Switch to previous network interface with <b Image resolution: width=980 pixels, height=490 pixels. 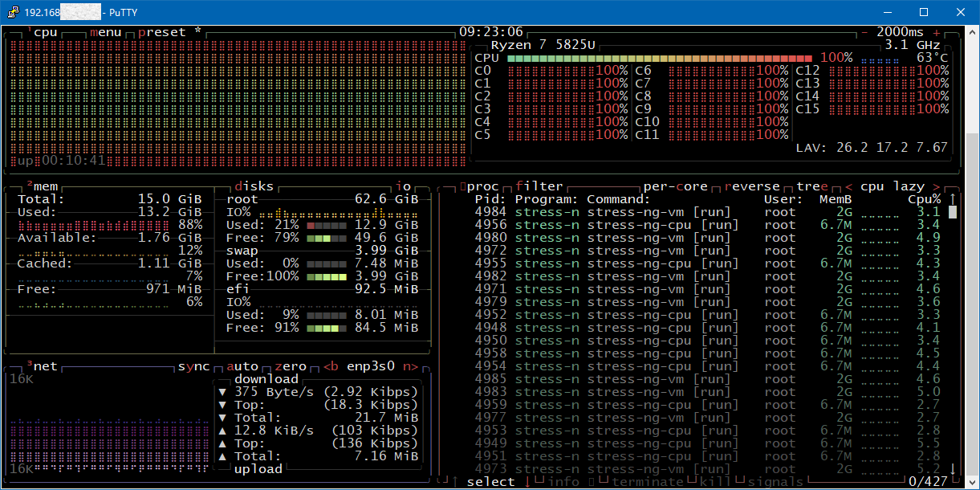(331, 366)
